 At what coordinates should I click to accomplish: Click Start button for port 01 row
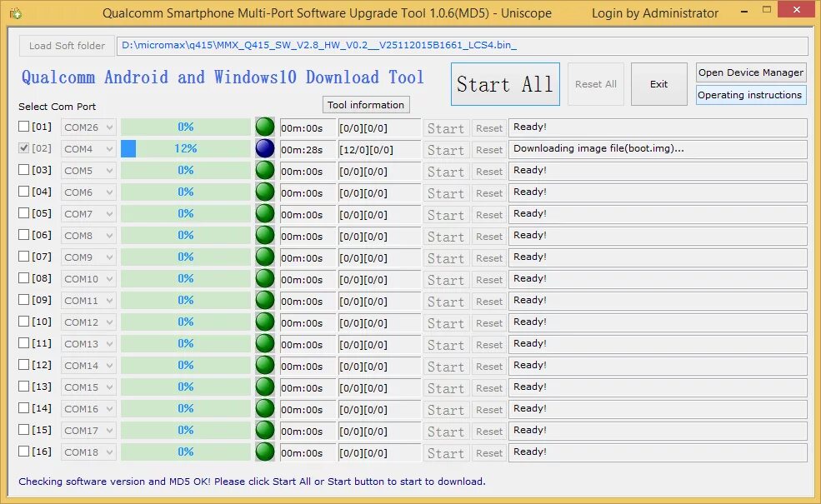point(446,128)
